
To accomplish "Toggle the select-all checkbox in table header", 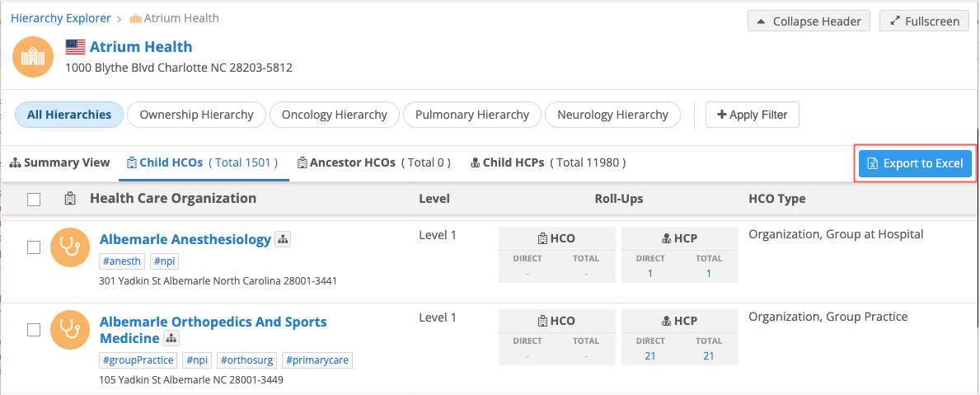I will 34,200.
